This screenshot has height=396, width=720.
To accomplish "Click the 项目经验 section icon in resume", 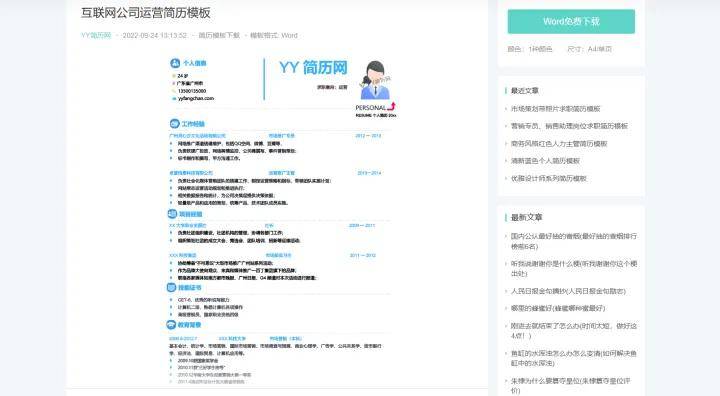I will 172,214.
